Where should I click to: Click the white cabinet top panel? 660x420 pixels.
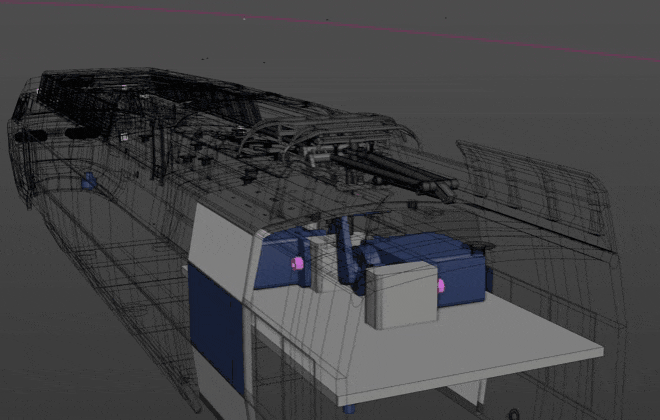(x=225, y=235)
